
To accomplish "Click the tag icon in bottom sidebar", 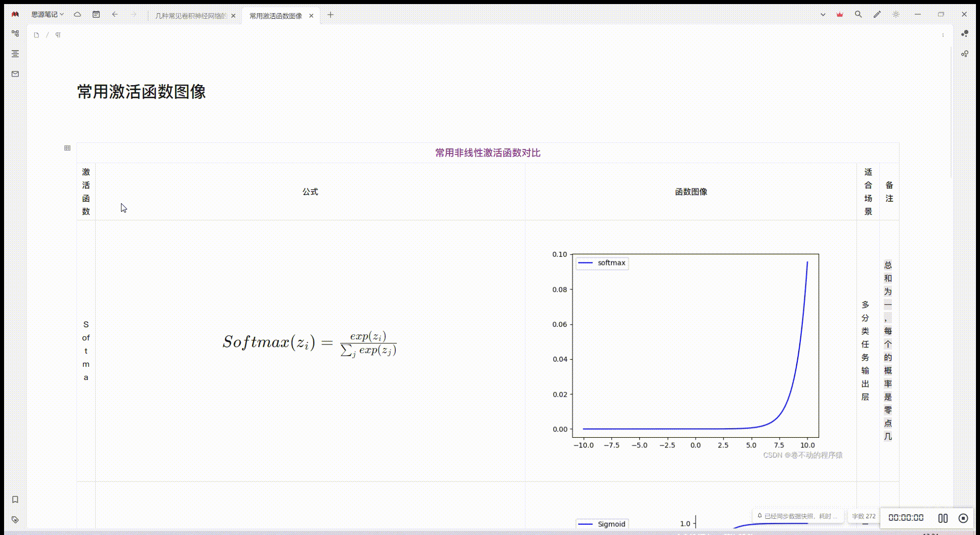I will [x=15, y=519].
